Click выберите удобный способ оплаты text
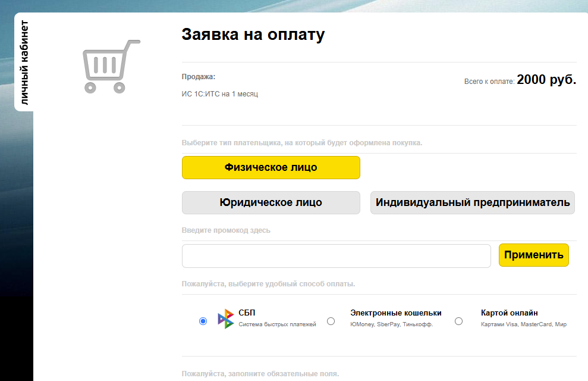 point(291,284)
